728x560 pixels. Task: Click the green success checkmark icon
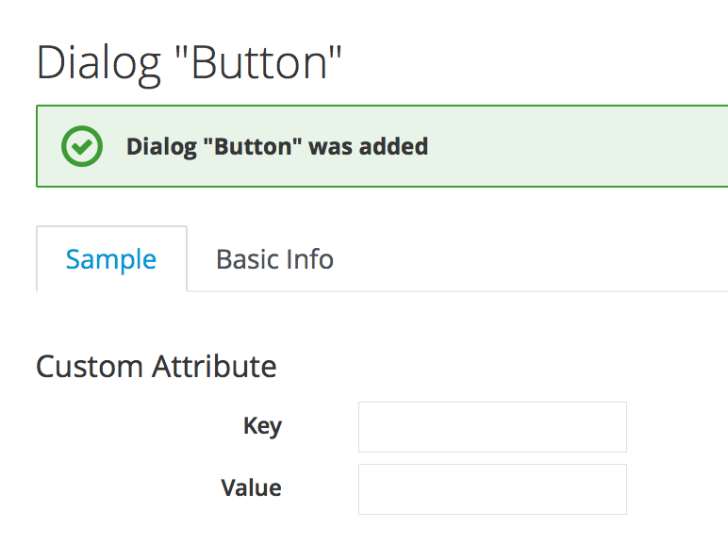click(82, 146)
